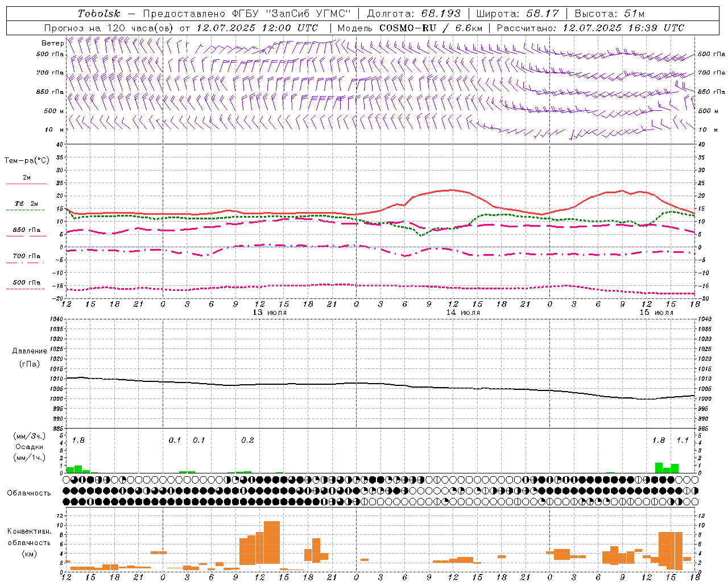
Task: Click the (мм/1ч.) precipitation unit label
Action: coord(30,458)
